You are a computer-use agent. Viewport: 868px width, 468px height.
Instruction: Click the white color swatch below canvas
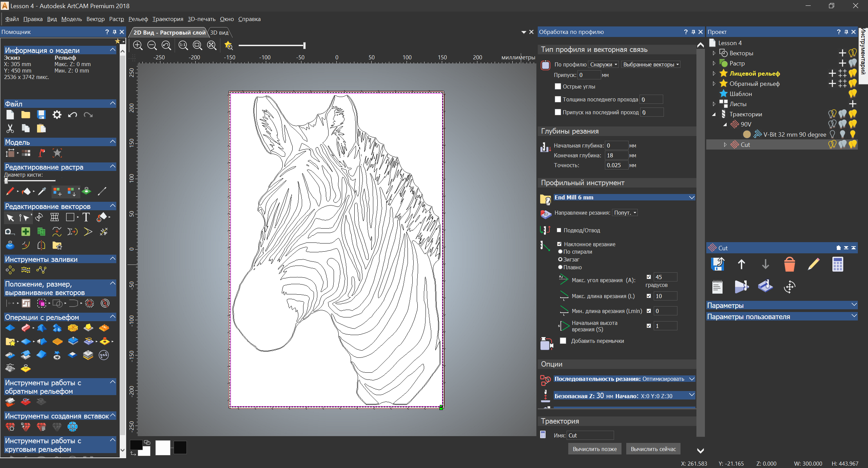[x=163, y=448]
